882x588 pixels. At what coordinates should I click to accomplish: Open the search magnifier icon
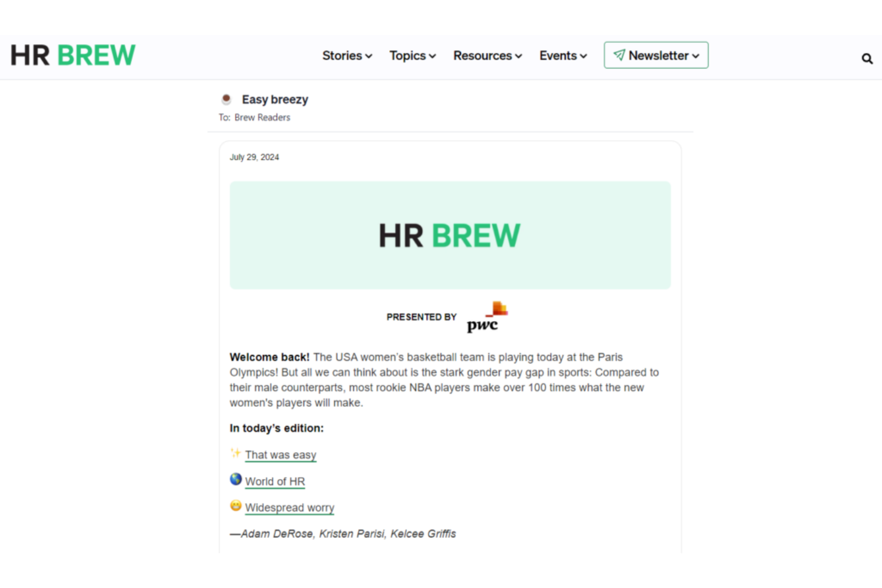[x=867, y=58]
